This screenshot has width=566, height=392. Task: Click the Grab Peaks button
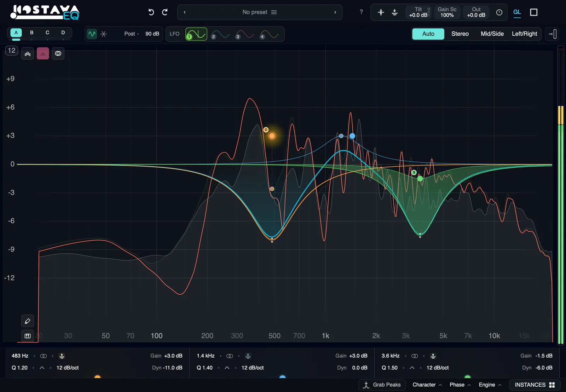coord(382,385)
